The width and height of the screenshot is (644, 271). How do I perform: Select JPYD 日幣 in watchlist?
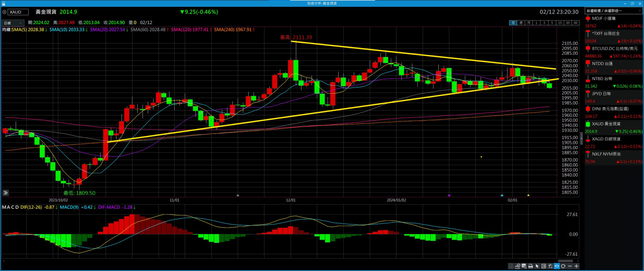(614, 97)
